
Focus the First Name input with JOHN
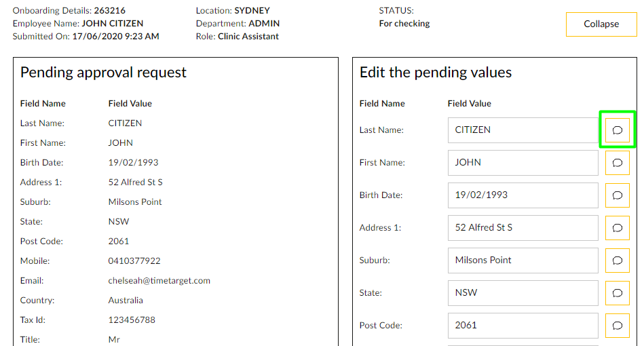pos(523,163)
